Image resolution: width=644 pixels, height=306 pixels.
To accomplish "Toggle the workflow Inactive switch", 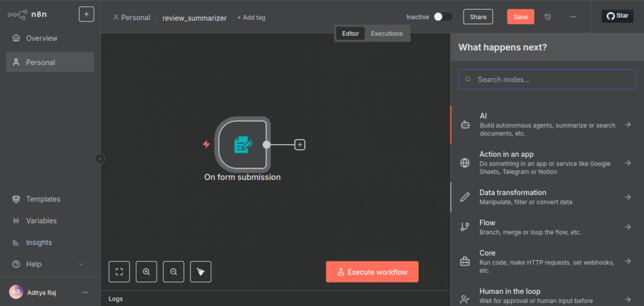I will tap(443, 17).
